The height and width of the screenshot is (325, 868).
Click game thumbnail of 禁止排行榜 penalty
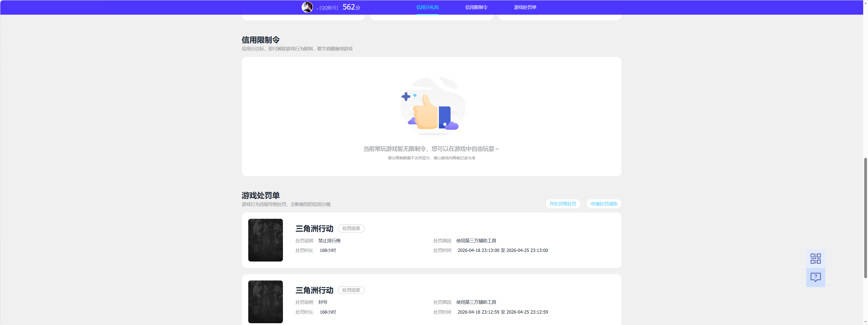coord(265,240)
